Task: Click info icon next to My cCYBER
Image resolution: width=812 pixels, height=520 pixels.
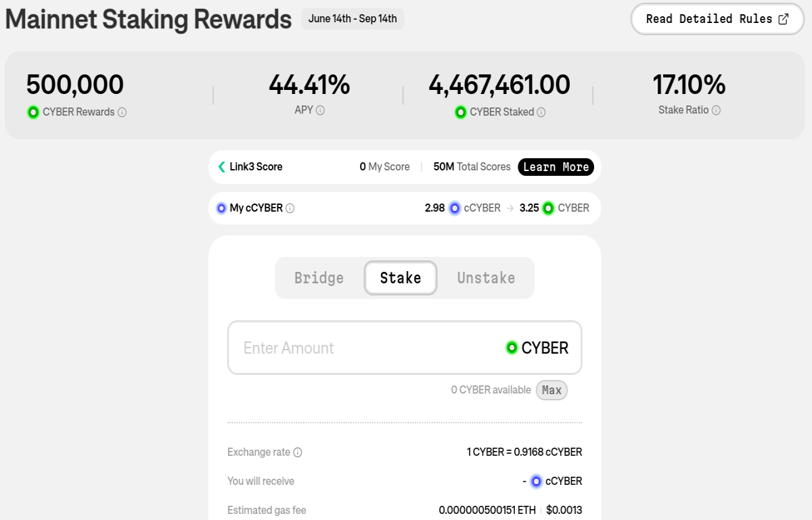Action: [x=290, y=208]
